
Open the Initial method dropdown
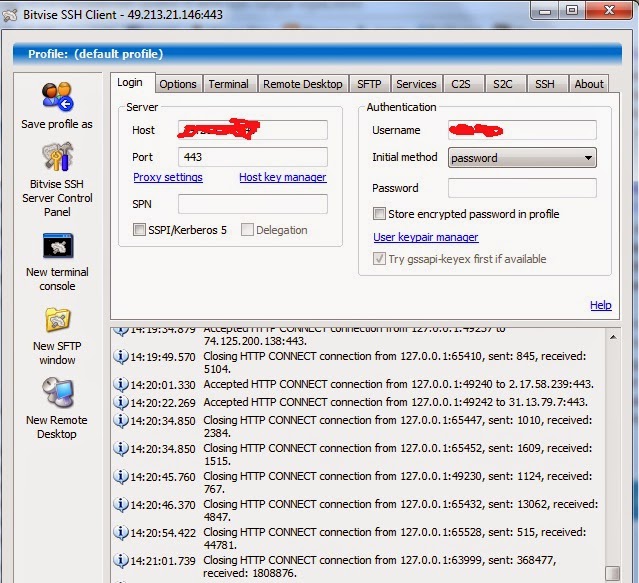522,158
